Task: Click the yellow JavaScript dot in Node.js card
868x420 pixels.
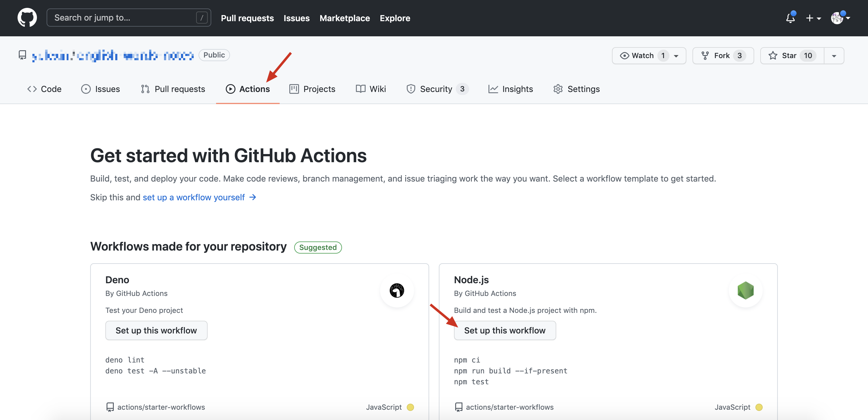Action: [759, 407]
